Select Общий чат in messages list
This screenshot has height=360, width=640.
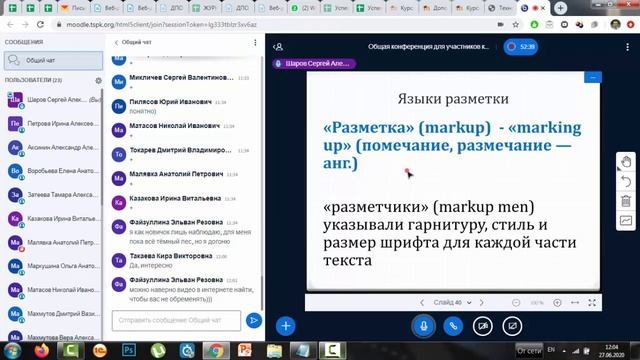click(53, 60)
